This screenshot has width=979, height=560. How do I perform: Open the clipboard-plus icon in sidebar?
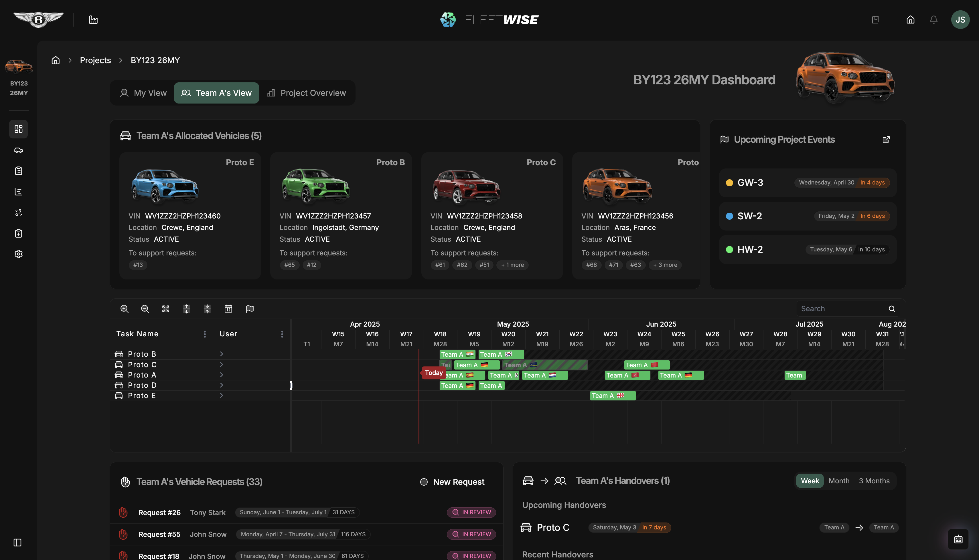[x=19, y=233]
